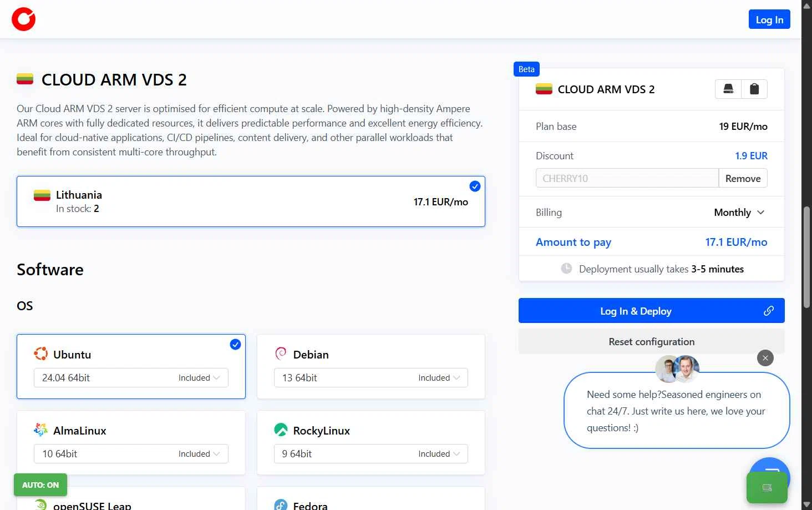The width and height of the screenshot is (812, 510).
Task: Click the green widget button at bottom right
Action: click(767, 488)
